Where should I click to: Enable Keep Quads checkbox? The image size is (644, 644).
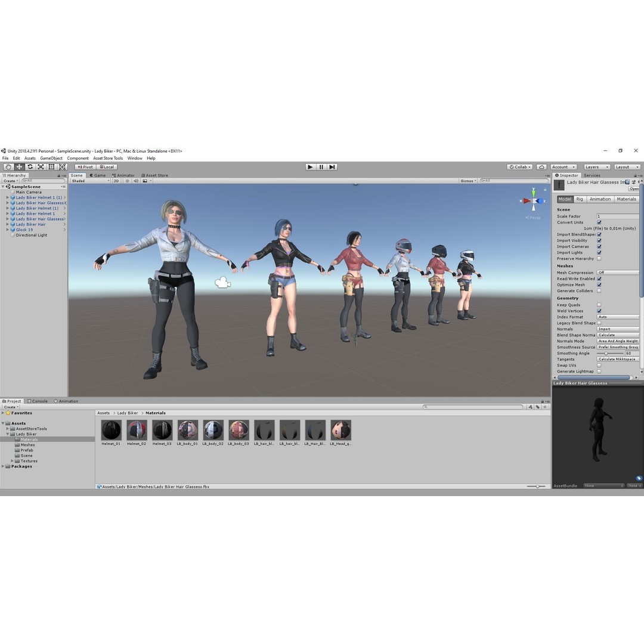coord(599,305)
